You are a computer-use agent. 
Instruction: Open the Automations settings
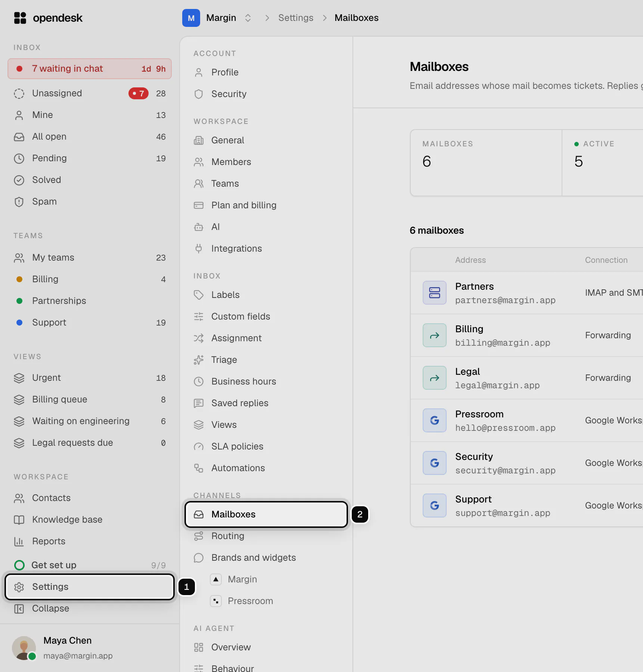(x=266, y=468)
